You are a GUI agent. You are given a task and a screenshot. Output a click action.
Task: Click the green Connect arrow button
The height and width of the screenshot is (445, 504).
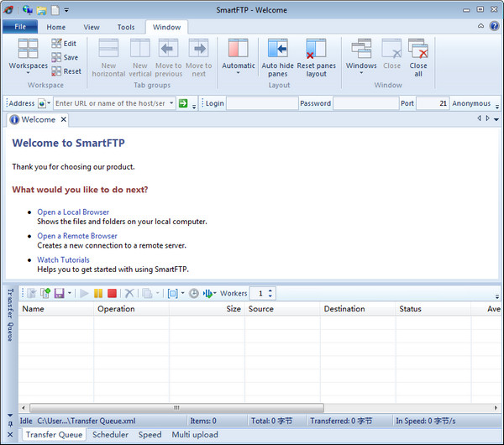pyautogui.click(x=183, y=103)
